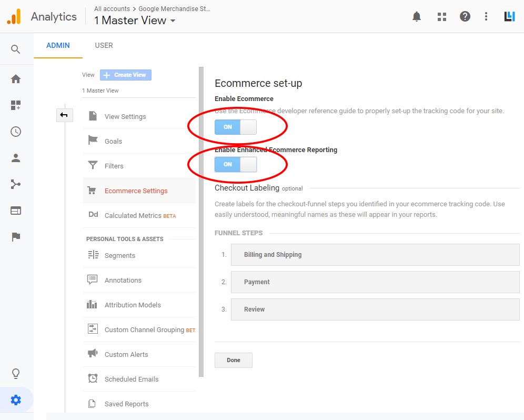Open the Google apps grid icon
Viewport: 524px width, 420px height.
click(x=441, y=17)
